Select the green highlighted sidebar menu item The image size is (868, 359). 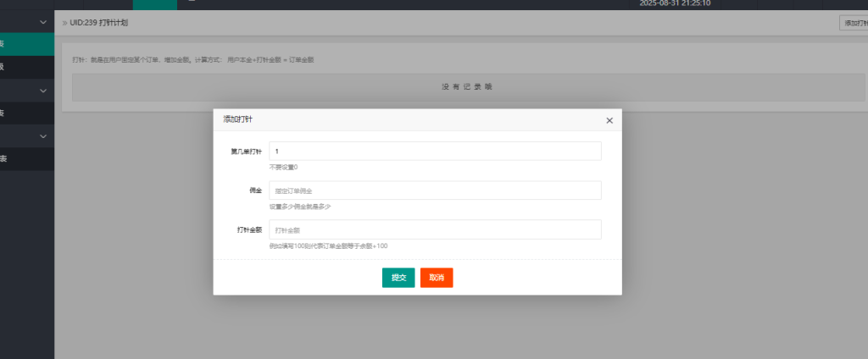[x=25, y=43]
